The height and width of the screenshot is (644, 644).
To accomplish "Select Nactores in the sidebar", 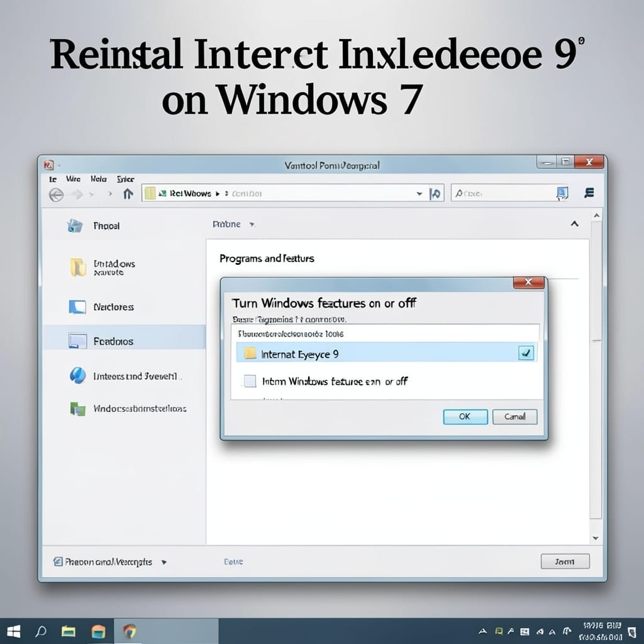I will 113,307.
